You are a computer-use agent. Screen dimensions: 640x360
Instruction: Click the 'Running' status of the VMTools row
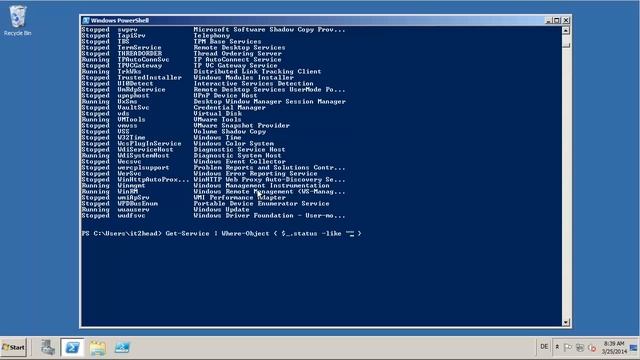click(x=96, y=119)
